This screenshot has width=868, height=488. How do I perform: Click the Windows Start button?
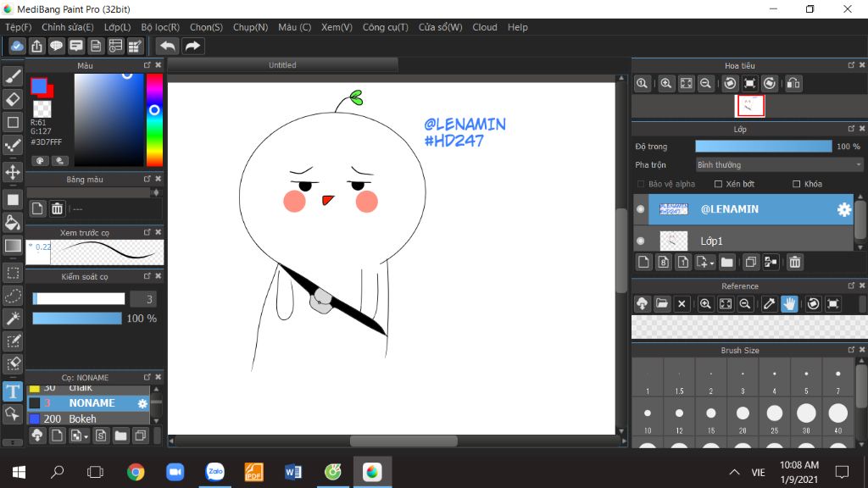(x=19, y=472)
